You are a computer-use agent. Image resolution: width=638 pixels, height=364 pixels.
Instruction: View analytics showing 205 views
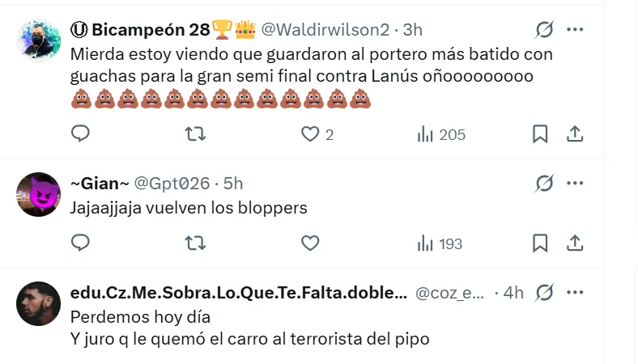[x=441, y=134]
